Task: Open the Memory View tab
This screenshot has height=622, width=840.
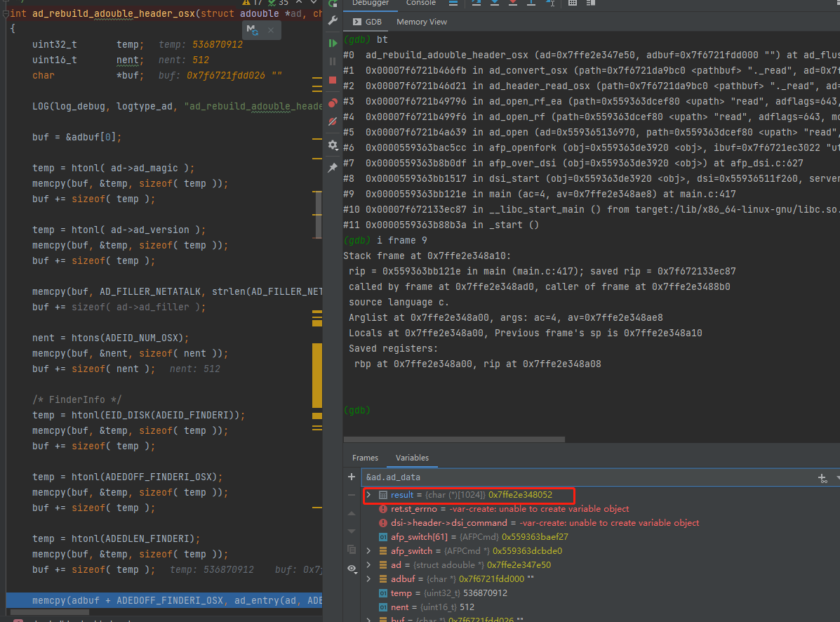Action: [x=422, y=22]
